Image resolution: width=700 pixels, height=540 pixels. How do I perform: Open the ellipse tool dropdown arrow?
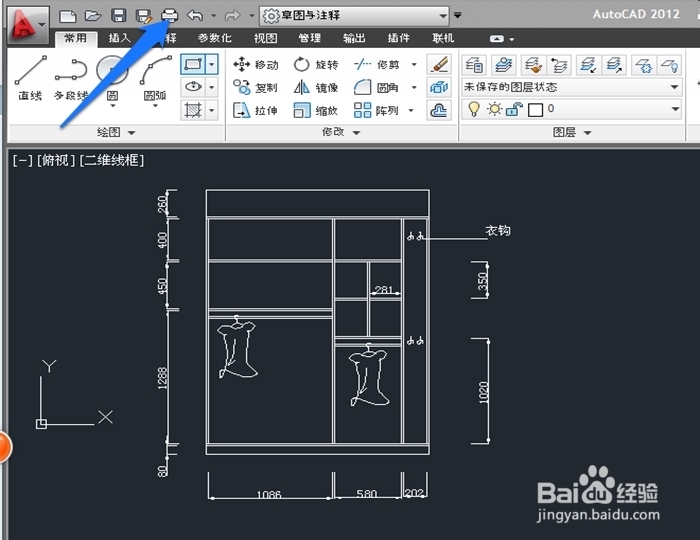point(212,87)
